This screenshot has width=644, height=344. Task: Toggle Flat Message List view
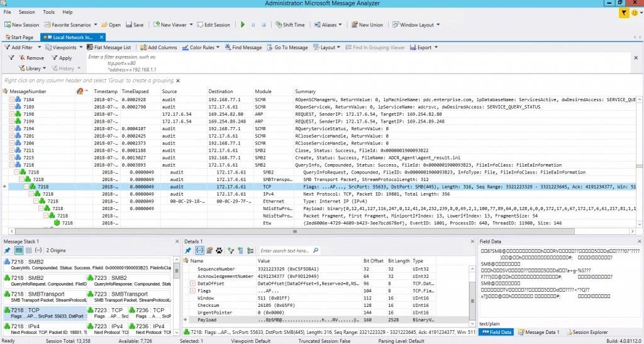point(109,48)
